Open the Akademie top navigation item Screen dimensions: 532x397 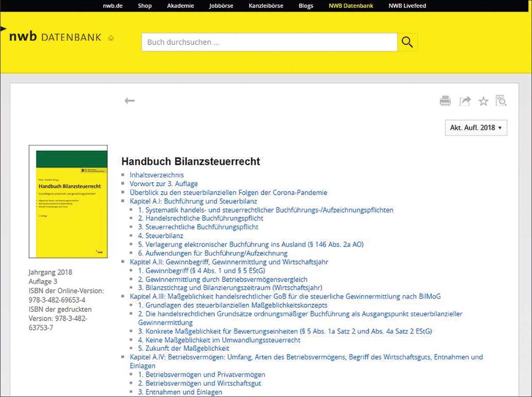point(180,6)
